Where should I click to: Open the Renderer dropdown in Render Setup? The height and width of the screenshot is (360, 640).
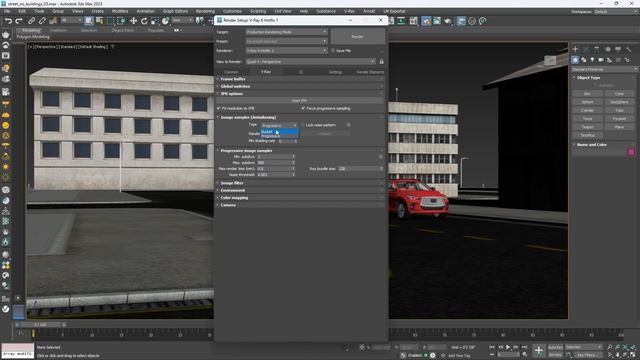point(287,51)
